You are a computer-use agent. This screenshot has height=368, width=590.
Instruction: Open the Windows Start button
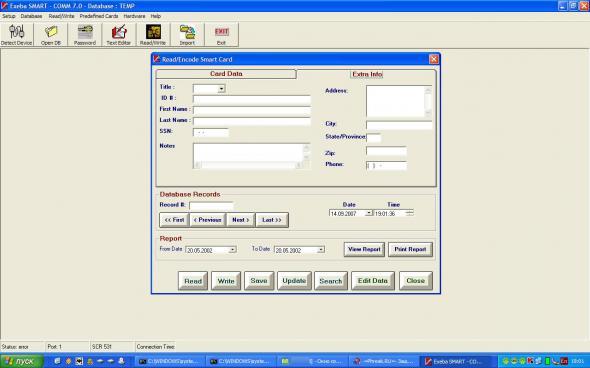pos(22,361)
